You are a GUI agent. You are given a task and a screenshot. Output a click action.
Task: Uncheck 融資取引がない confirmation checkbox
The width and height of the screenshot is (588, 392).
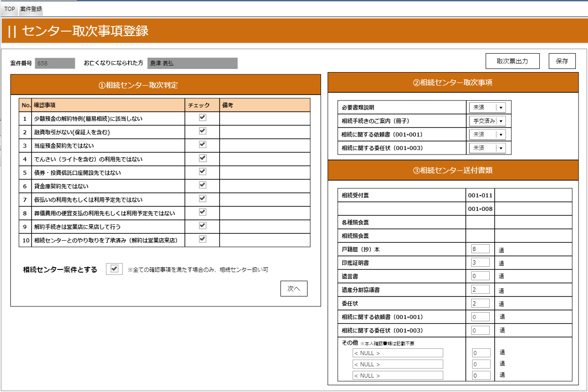pyautogui.click(x=202, y=131)
